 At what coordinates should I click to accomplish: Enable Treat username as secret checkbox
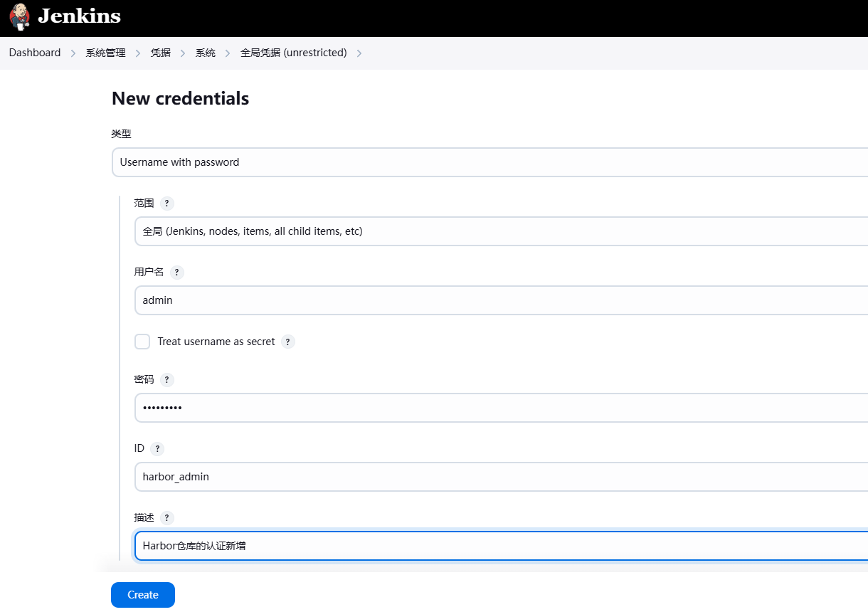(x=142, y=342)
